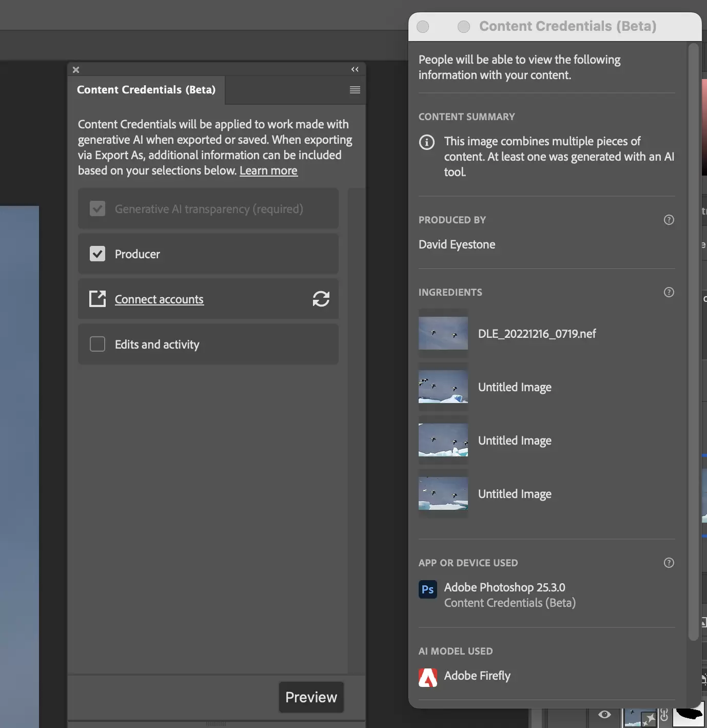
Task: Refresh connected accounts with the sync icon
Action: coord(321,299)
